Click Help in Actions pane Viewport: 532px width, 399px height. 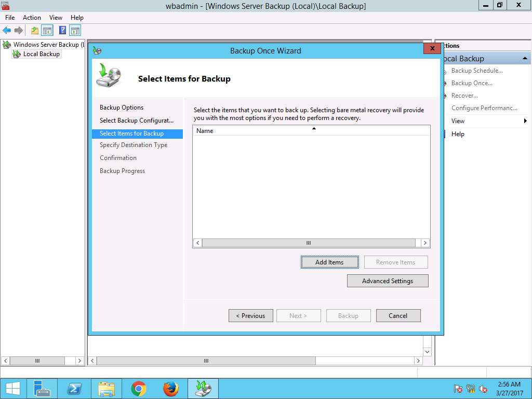click(x=458, y=134)
